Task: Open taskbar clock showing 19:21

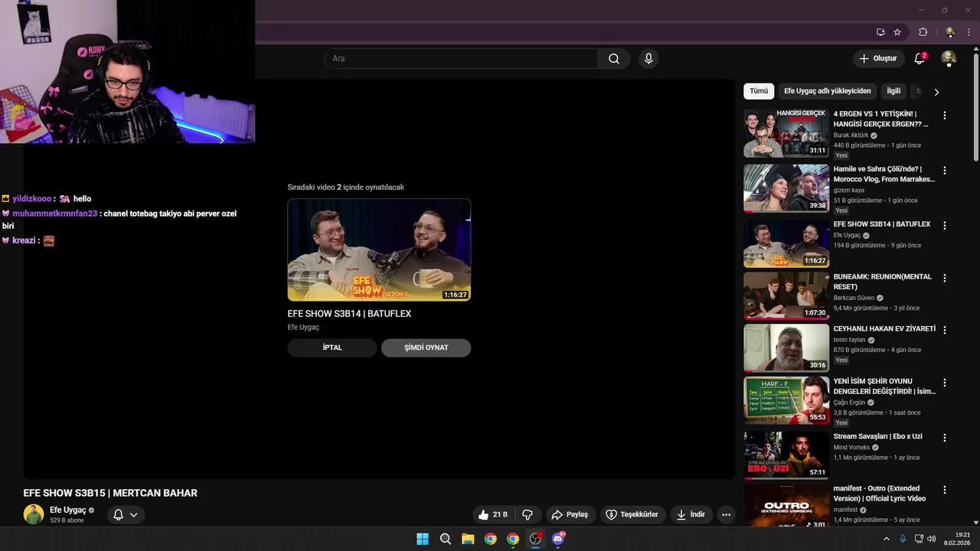Action: [x=957, y=539]
